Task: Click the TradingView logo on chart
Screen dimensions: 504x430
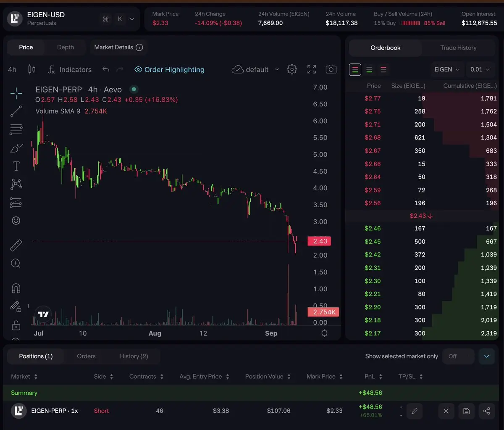Action: click(x=43, y=314)
